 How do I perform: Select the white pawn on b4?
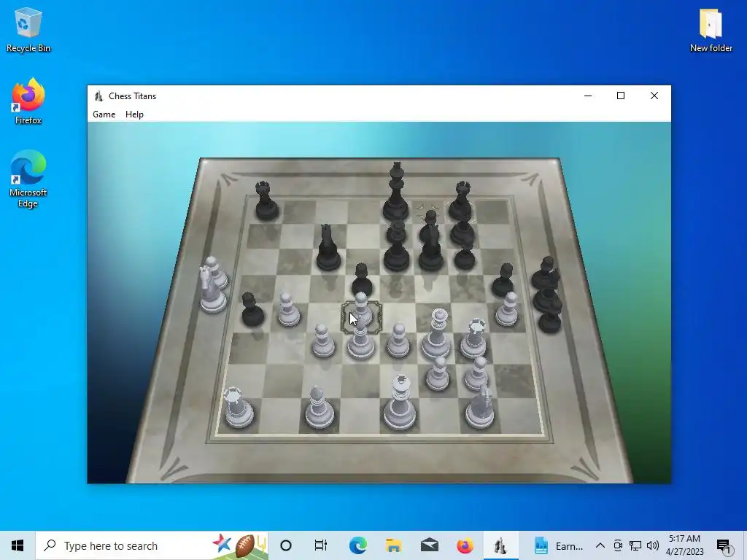pos(288,309)
